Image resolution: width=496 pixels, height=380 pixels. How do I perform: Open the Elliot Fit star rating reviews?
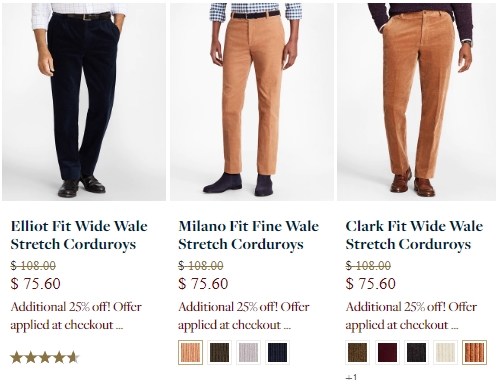(x=45, y=358)
